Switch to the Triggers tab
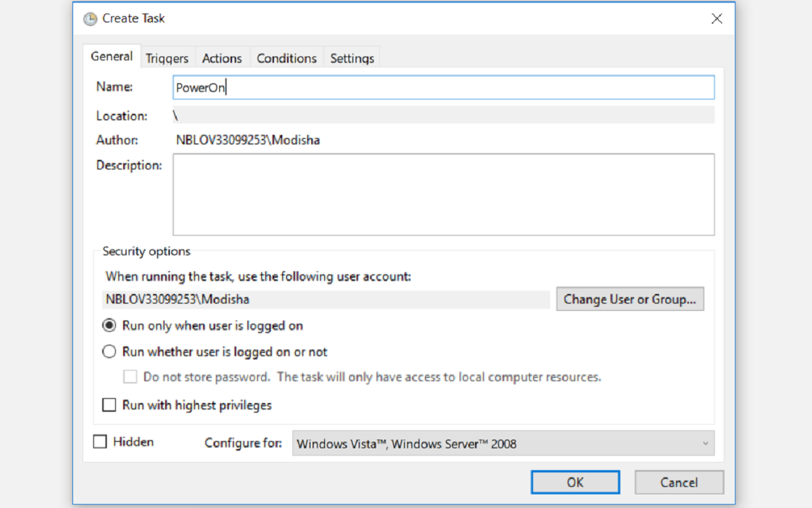The height and width of the screenshot is (508, 812). click(167, 58)
